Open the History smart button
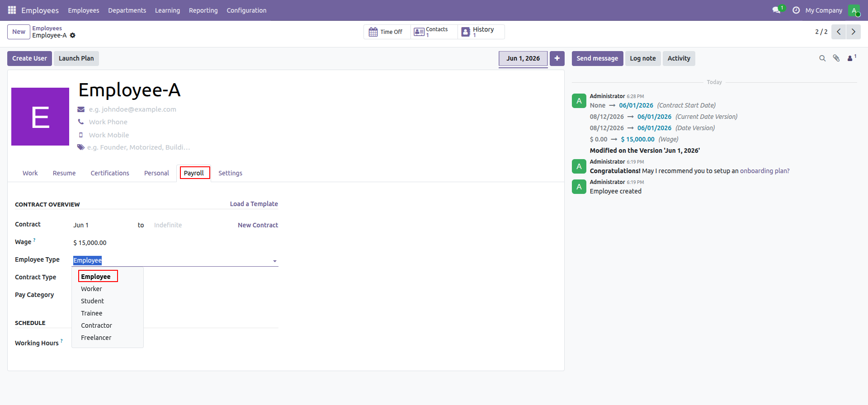This screenshot has height=405, width=868. pyautogui.click(x=480, y=32)
